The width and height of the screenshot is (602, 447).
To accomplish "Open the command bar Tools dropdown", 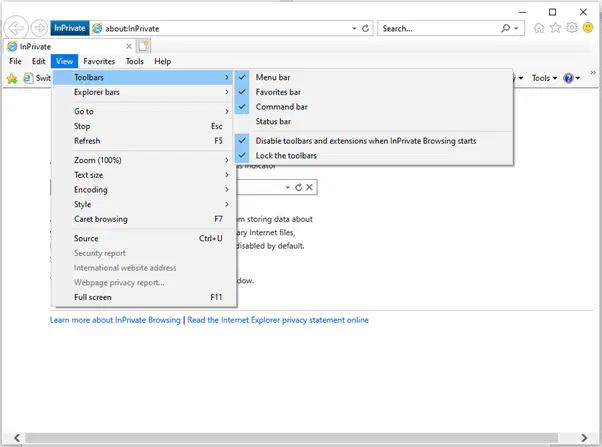I will [544, 78].
